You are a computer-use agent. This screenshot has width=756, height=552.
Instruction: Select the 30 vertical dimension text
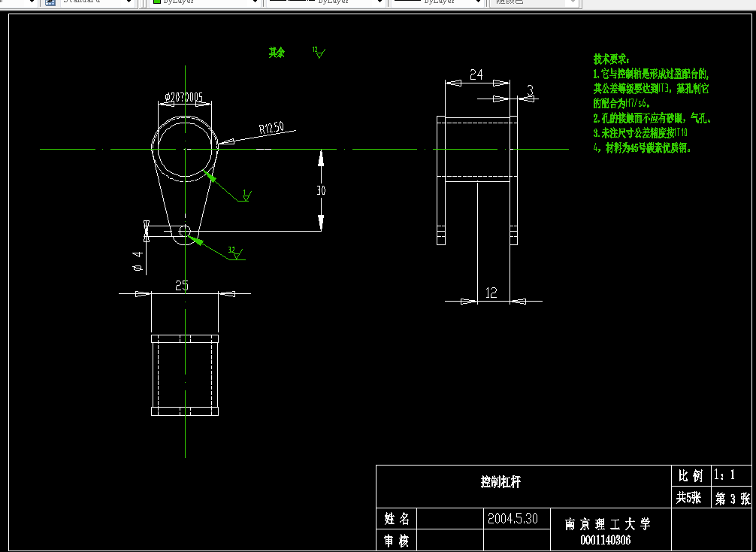pyautogui.click(x=321, y=190)
